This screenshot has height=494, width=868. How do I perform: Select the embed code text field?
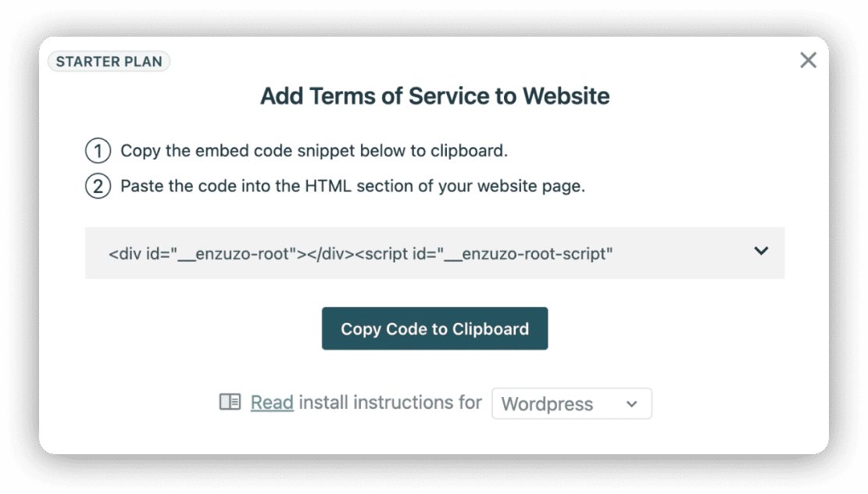[391, 252]
